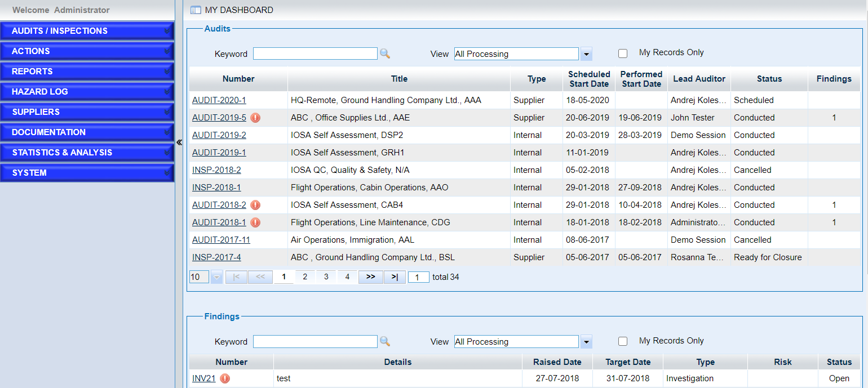Click the Audits keyword search magnifier icon
Viewport: 868px width, 388px height.
pyautogui.click(x=384, y=53)
